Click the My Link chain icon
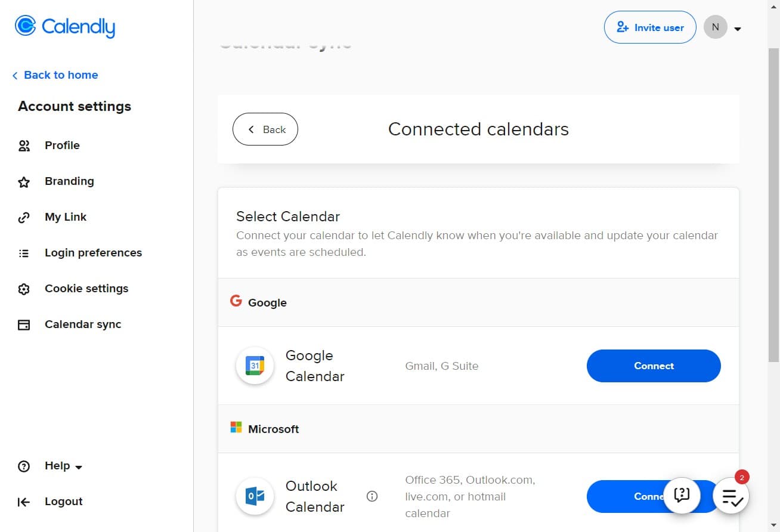 coord(24,216)
